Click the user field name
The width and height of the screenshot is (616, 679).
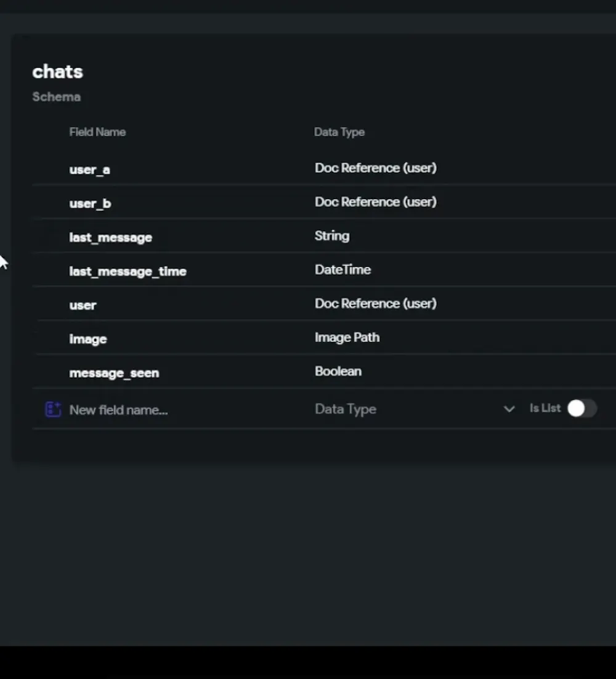coord(83,305)
